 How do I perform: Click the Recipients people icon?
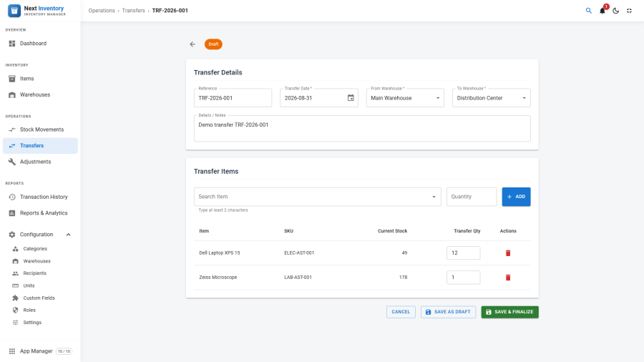click(15, 273)
